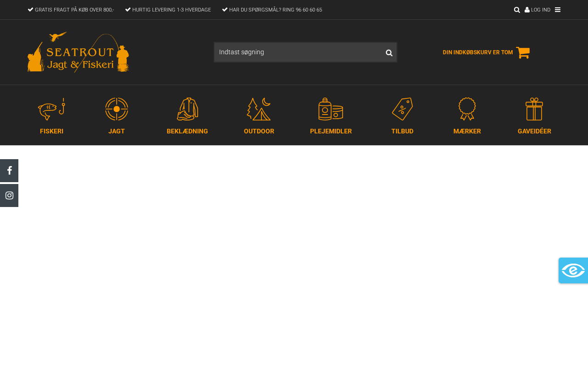Open the Outdoor category label

click(259, 131)
